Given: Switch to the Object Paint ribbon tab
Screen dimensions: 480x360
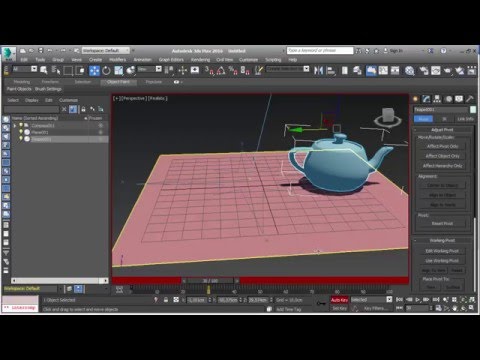Looking at the screenshot, I should point(118,82).
